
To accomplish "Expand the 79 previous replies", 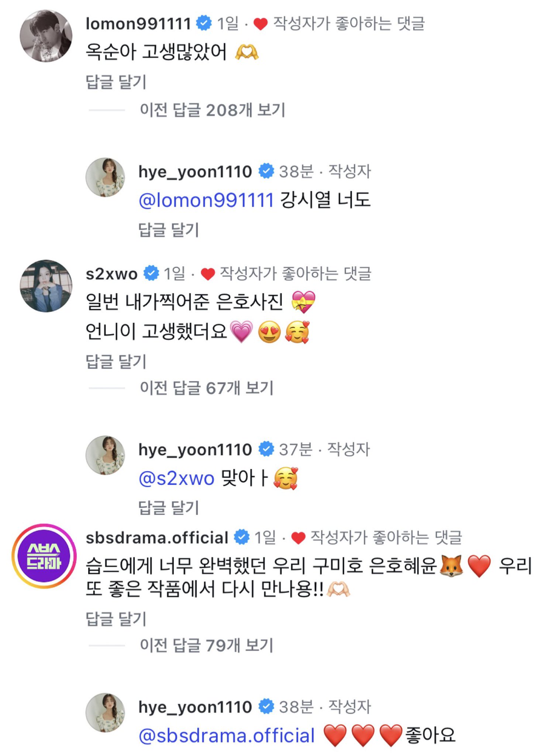I will tap(207, 645).
